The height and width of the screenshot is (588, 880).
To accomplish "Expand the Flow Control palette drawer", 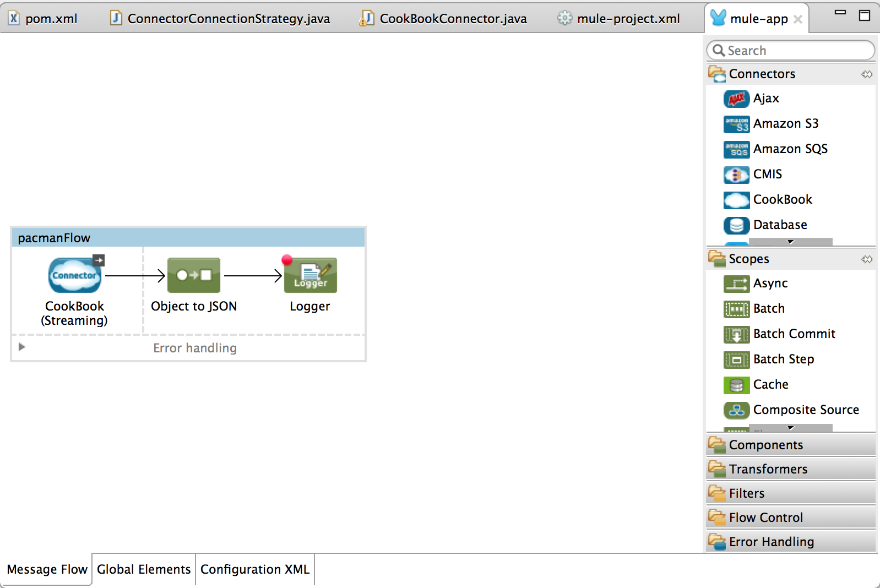I will [x=791, y=518].
